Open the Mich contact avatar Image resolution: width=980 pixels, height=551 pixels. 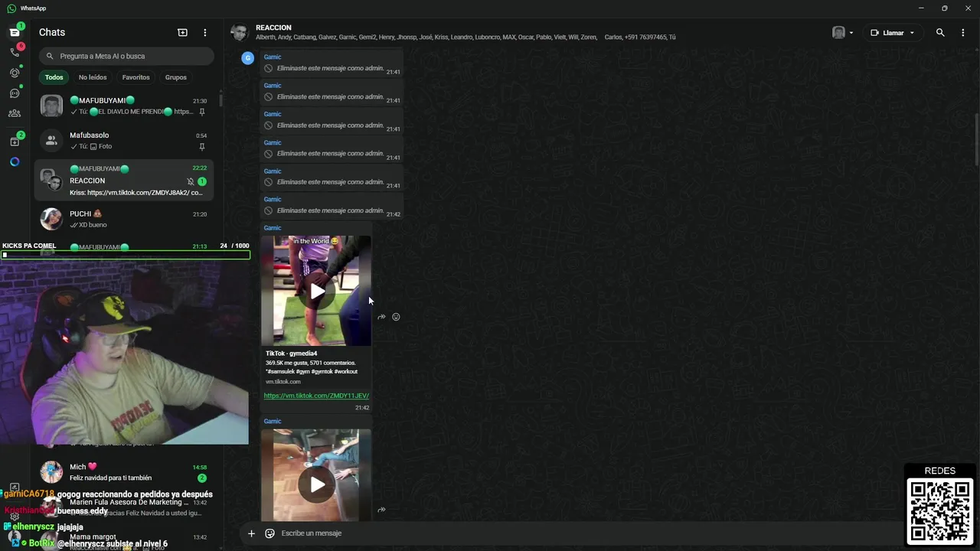51,472
